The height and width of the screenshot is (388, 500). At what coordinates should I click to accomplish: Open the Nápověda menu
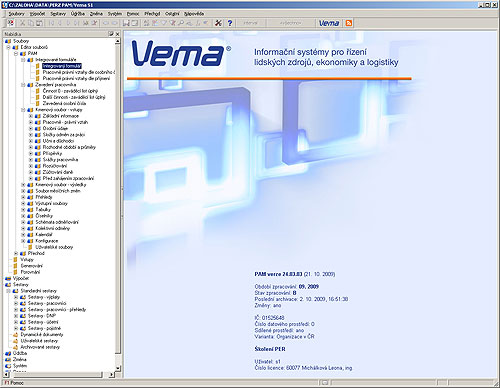194,14
